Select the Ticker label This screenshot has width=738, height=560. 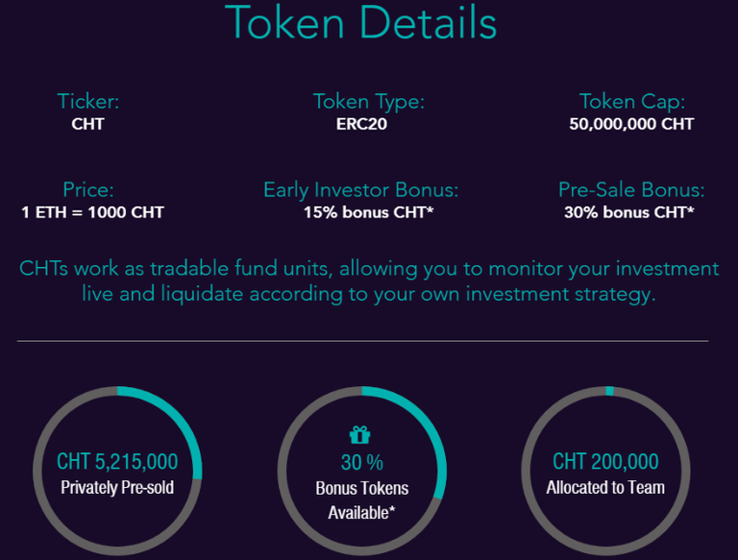[x=87, y=102]
